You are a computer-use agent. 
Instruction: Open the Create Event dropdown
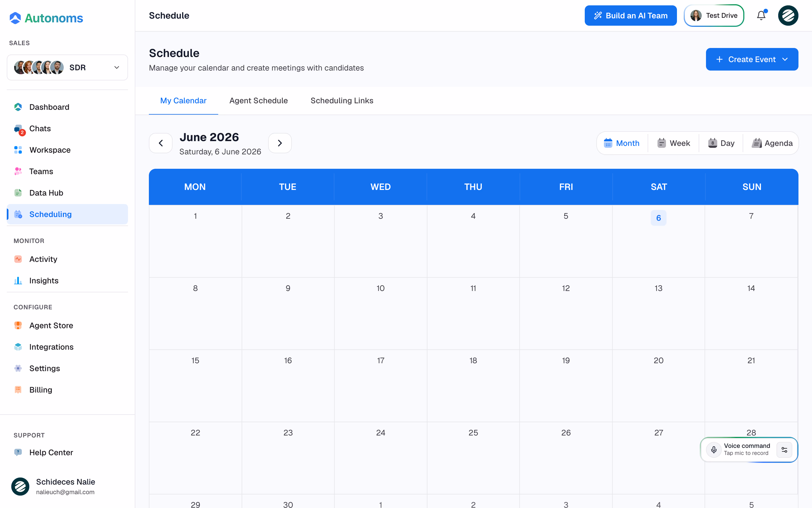click(752, 59)
